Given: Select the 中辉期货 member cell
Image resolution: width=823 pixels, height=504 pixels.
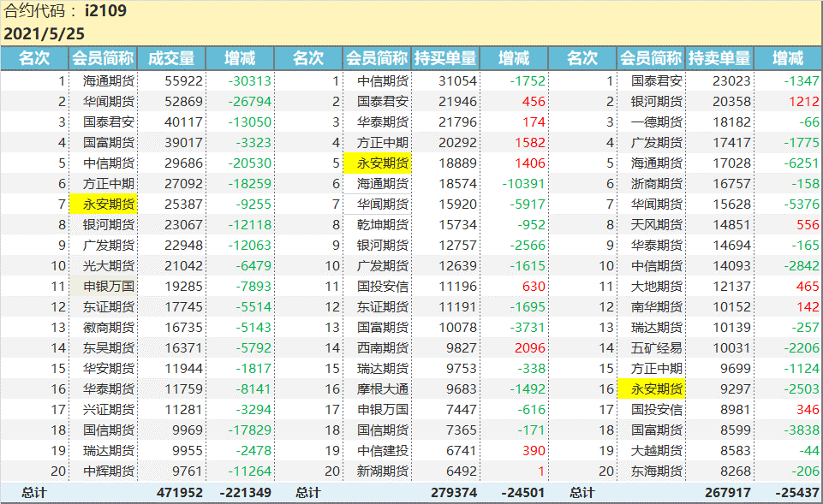Looking at the screenshot, I should (x=109, y=471).
